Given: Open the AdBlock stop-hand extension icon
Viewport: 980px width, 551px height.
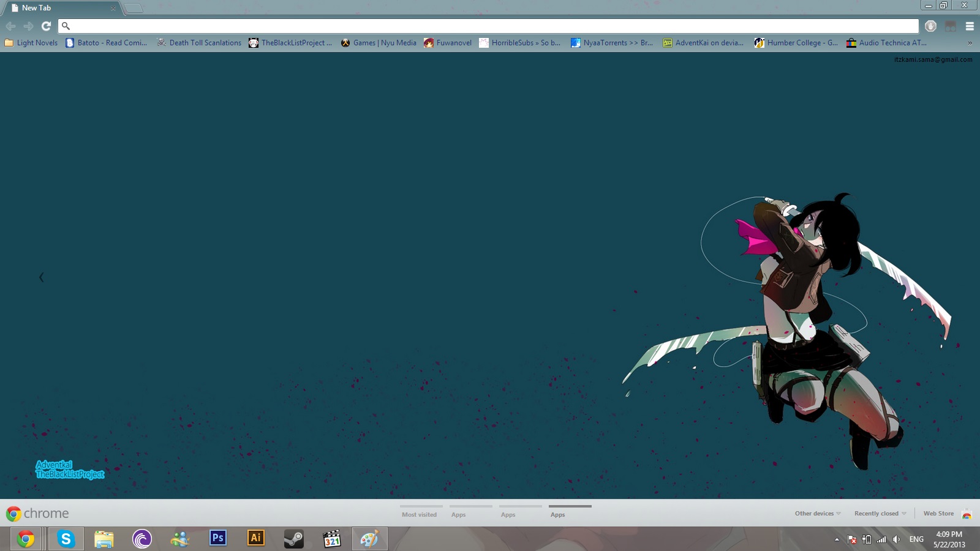Looking at the screenshot, I should (x=930, y=26).
